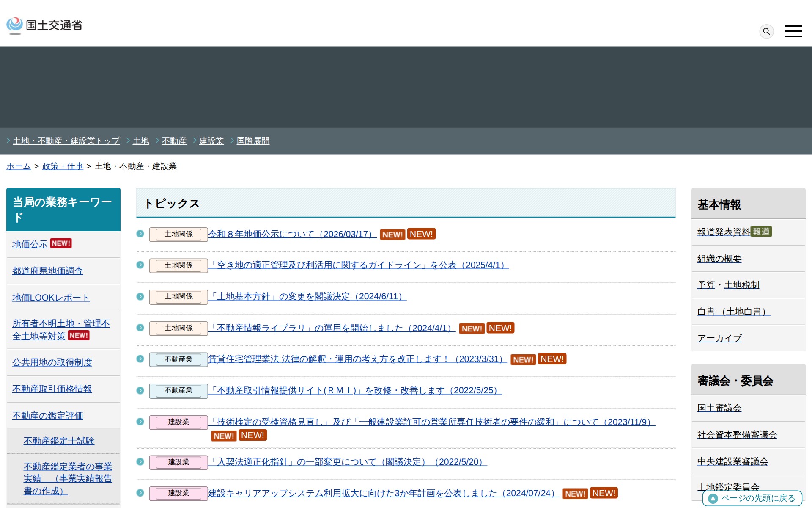Open the 土地・不動産・建設業トップ link
Screen dimensions: 812x508
66,141
